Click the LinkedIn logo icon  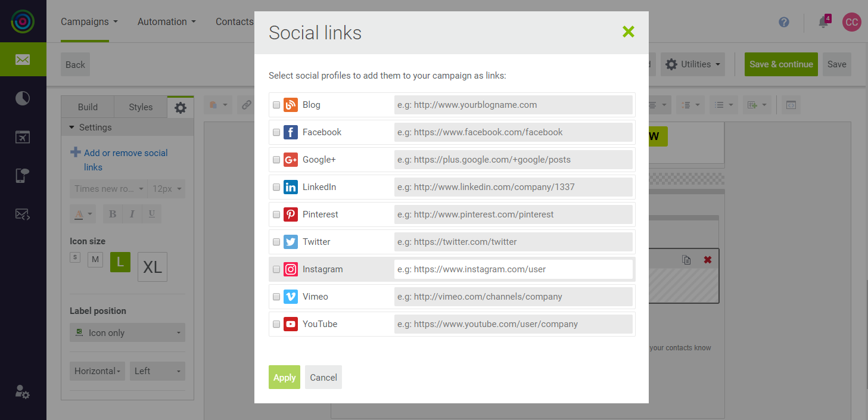click(291, 187)
